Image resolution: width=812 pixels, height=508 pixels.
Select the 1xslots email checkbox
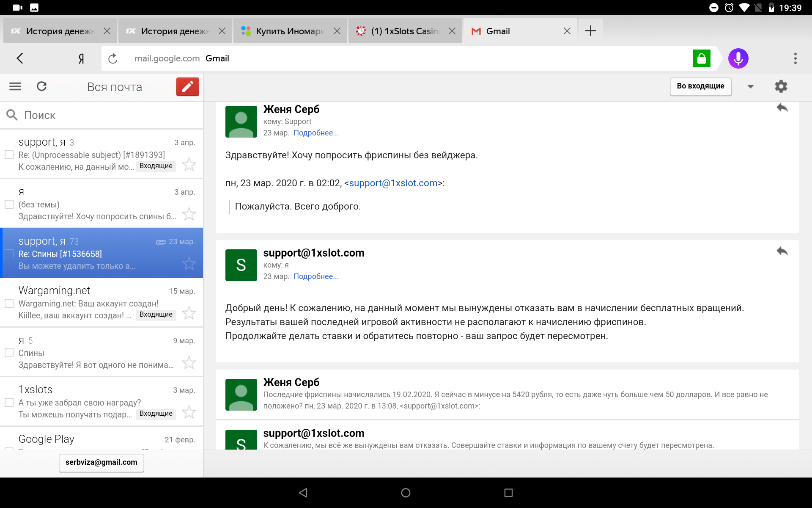(9, 403)
